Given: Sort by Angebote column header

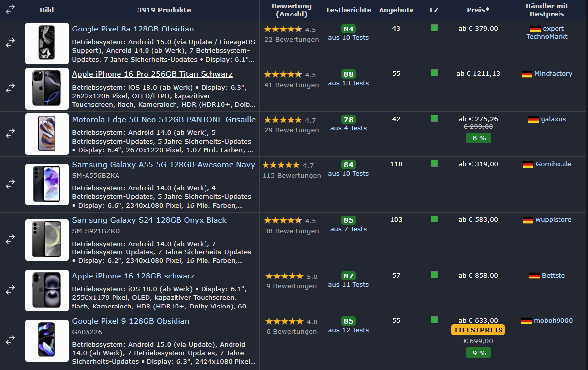Looking at the screenshot, I should 396,10.
